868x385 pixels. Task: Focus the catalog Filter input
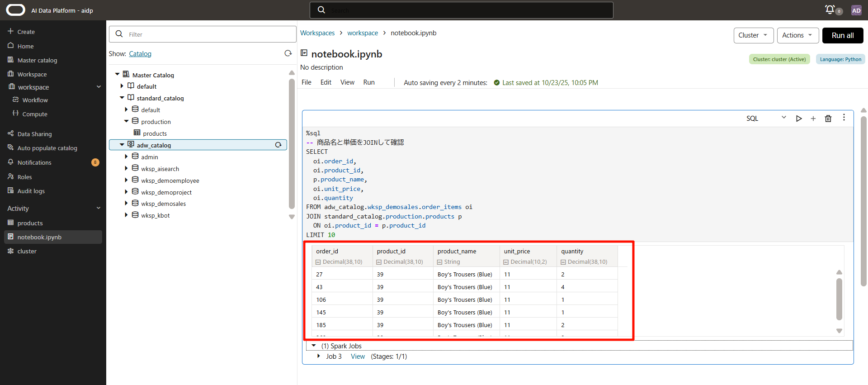203,34
